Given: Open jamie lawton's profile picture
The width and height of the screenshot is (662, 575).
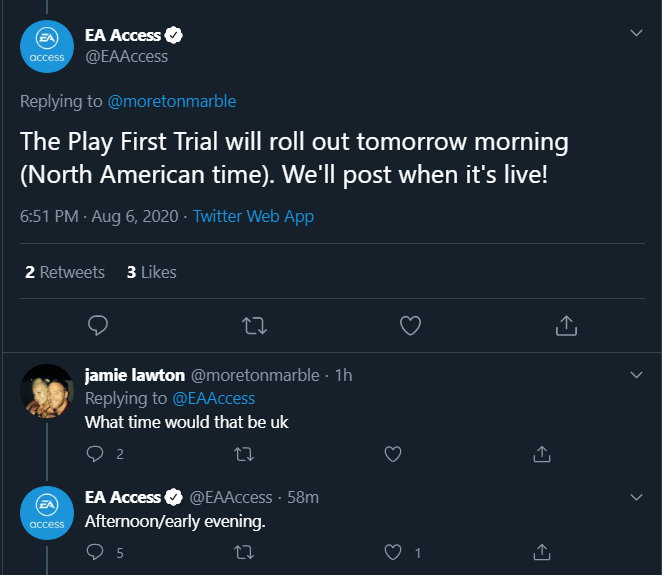Looking at the screenshot, I should click(x=47, y=393).
